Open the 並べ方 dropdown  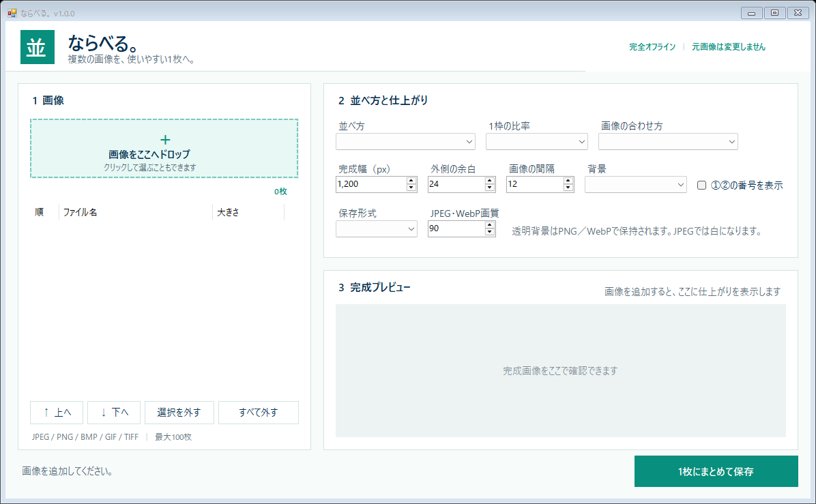405,141
